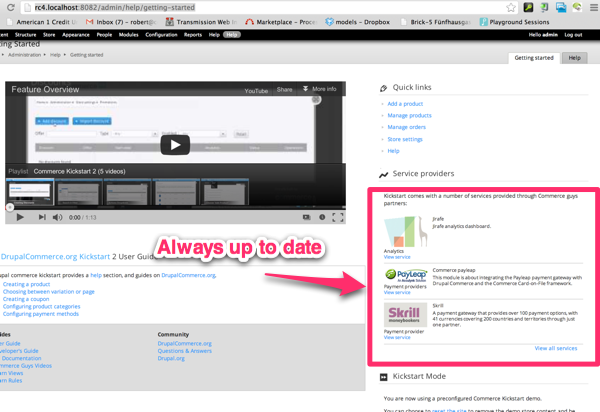The height and width of the screenshot is (412, 600).
Task: Select second playlist video thumbnail
Action: [x=78, y=192]
